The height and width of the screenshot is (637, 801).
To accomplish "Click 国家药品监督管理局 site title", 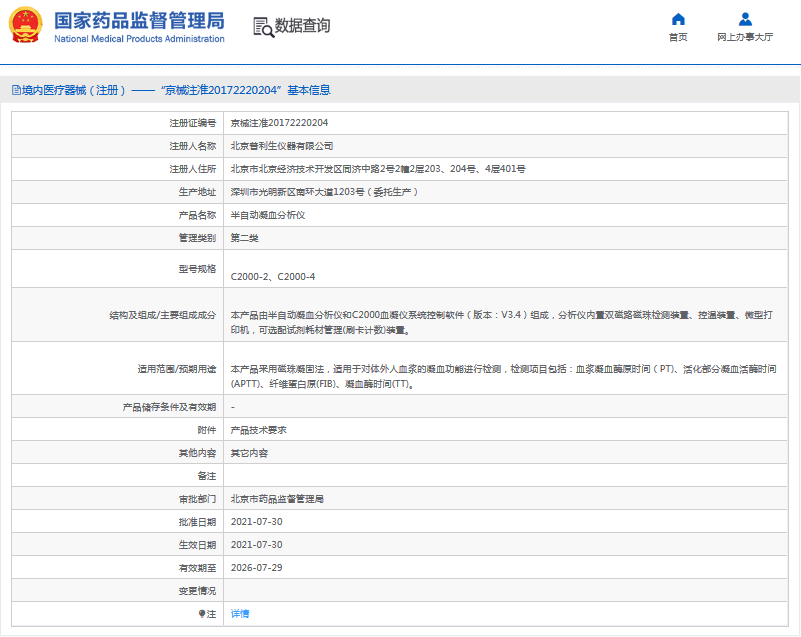I will [139, 20].
